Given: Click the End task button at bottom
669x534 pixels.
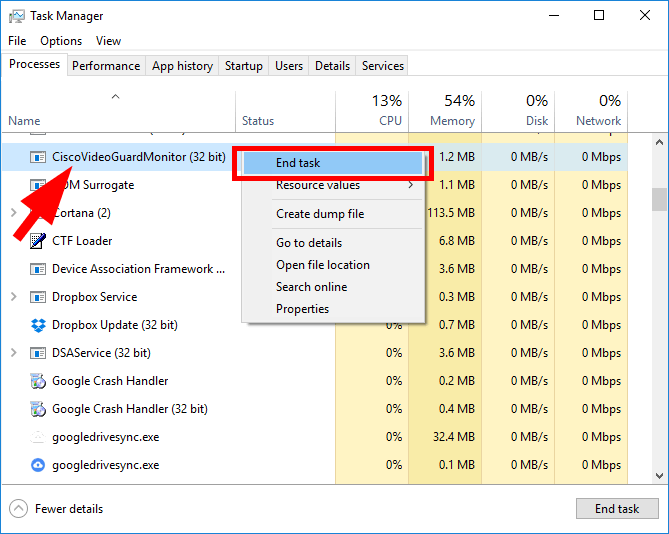Looking at the screenshot, I should (617, 508).
